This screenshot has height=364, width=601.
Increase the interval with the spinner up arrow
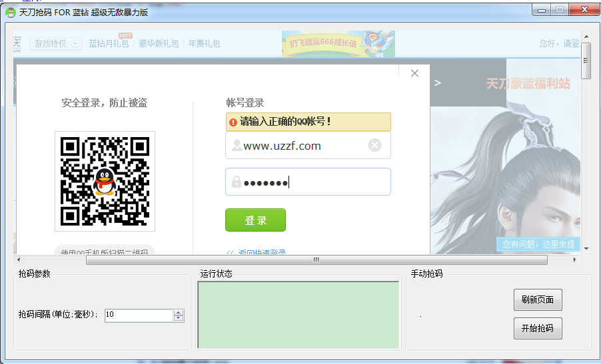pyautogui.click(x=178, y=312)
